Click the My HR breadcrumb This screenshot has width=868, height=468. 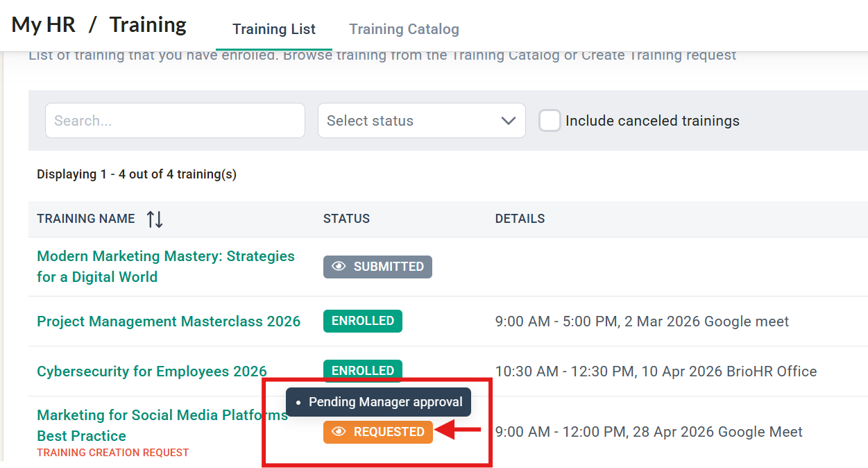(x=44, y=25)
